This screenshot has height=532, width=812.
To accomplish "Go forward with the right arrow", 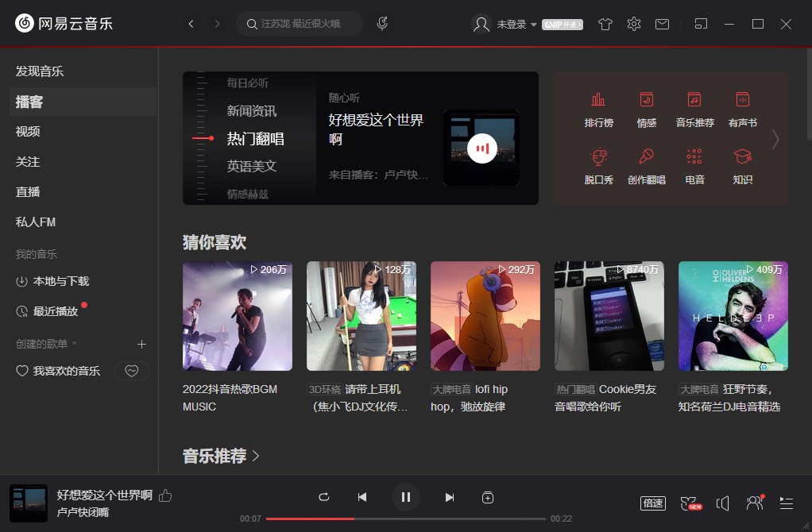I will point(217,24).
